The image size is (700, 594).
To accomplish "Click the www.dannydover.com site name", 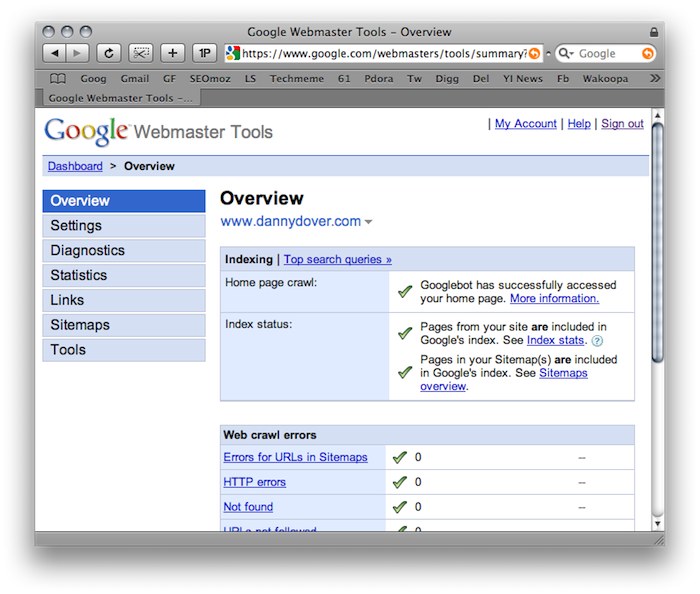I will (291, 221).
